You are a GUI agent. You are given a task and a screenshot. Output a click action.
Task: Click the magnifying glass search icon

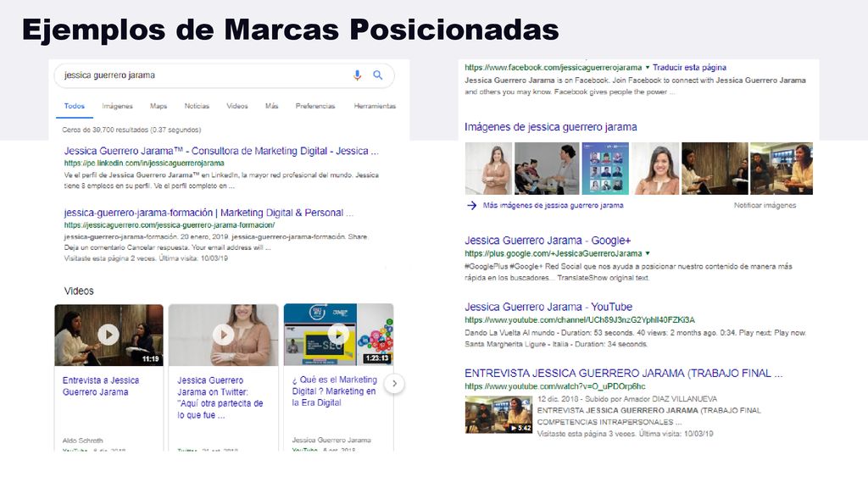pyautogui.click(x=377, y=75)
